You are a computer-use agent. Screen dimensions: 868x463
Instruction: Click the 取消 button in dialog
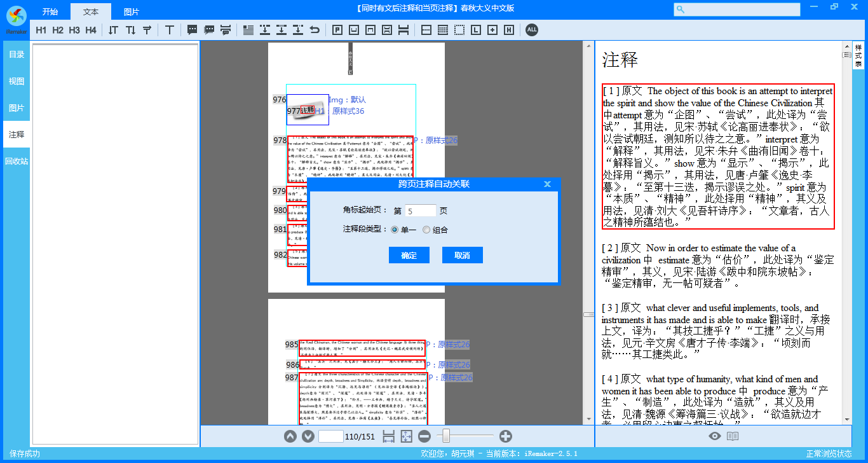pos(463,255)
